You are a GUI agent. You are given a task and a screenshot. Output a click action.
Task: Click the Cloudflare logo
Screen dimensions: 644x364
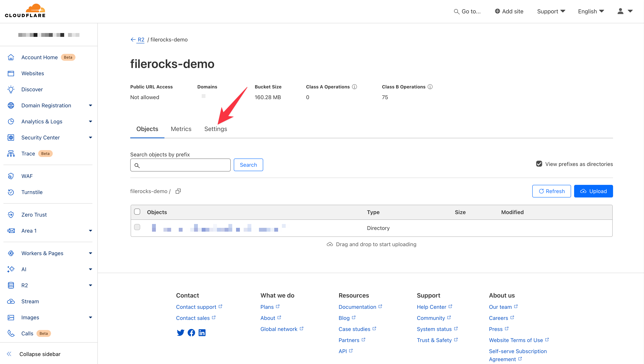click(x=25, y=11)
